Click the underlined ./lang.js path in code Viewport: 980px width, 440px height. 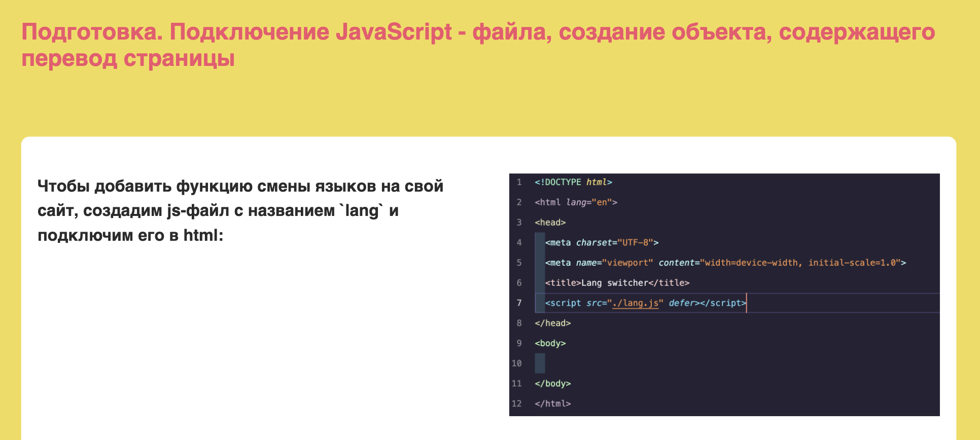click(635, 303)
